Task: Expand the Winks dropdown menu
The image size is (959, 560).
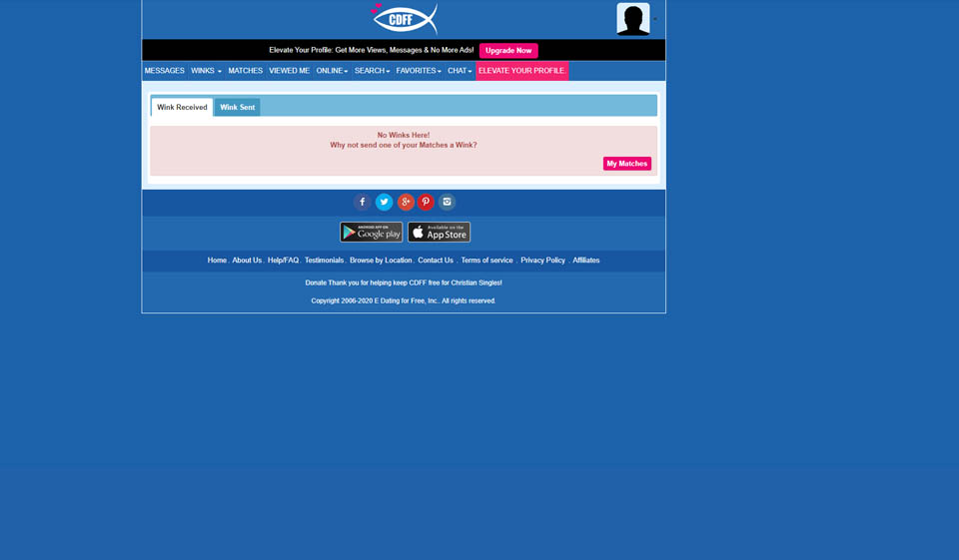Action: [x=206, y=71]
